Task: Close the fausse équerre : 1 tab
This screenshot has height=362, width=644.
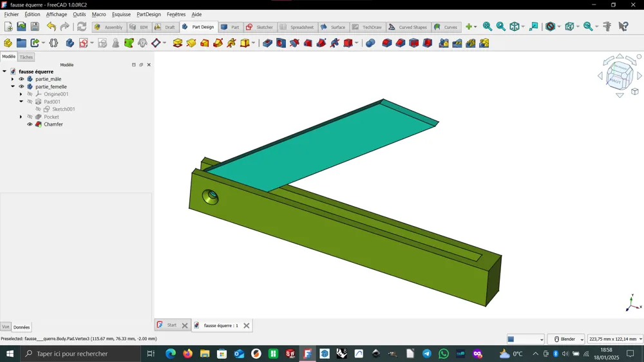Action: tap(247, 325)
